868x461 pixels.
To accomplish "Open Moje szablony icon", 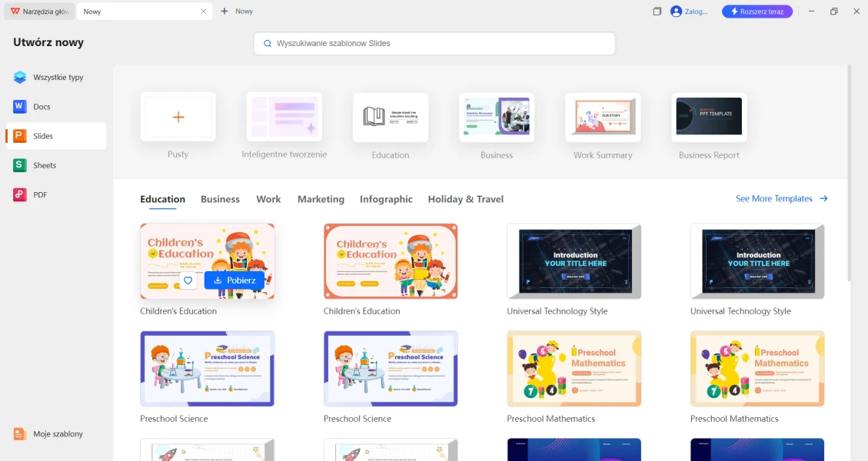I will tap(20, 434).
